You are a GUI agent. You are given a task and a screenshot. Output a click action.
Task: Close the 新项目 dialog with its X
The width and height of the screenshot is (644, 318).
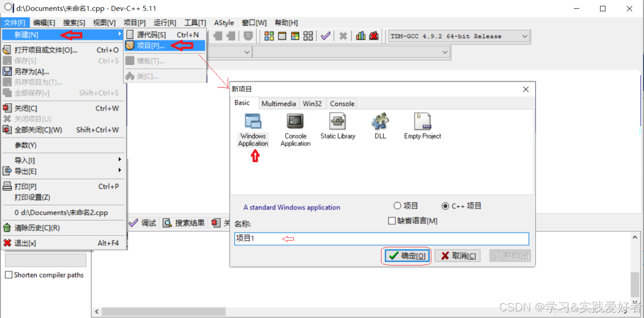(526, 89)
